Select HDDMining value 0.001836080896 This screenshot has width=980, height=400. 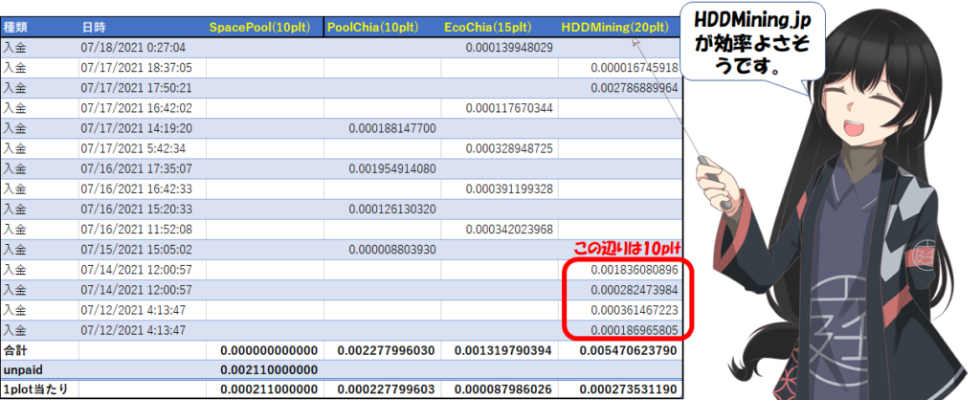point(635,270)
